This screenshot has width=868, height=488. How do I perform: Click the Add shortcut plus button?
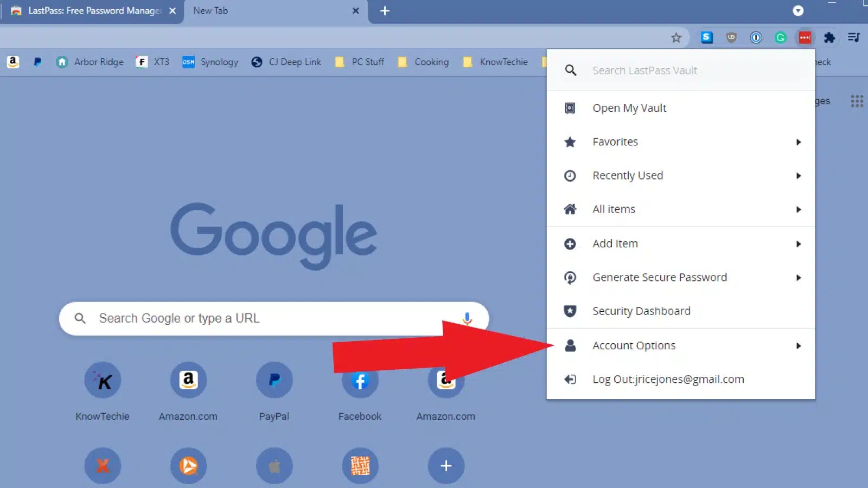point(445,465)
